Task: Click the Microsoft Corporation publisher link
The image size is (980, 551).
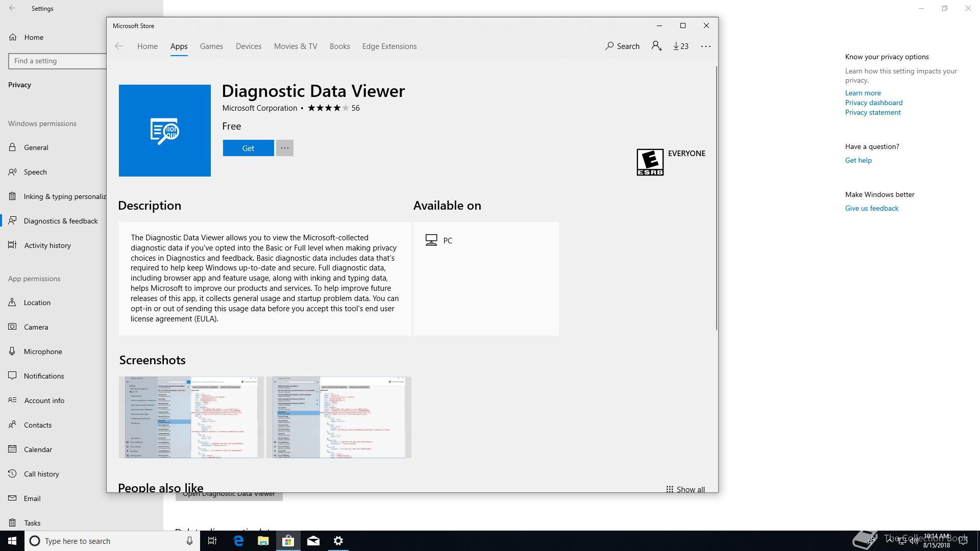Action: [260, 108]
